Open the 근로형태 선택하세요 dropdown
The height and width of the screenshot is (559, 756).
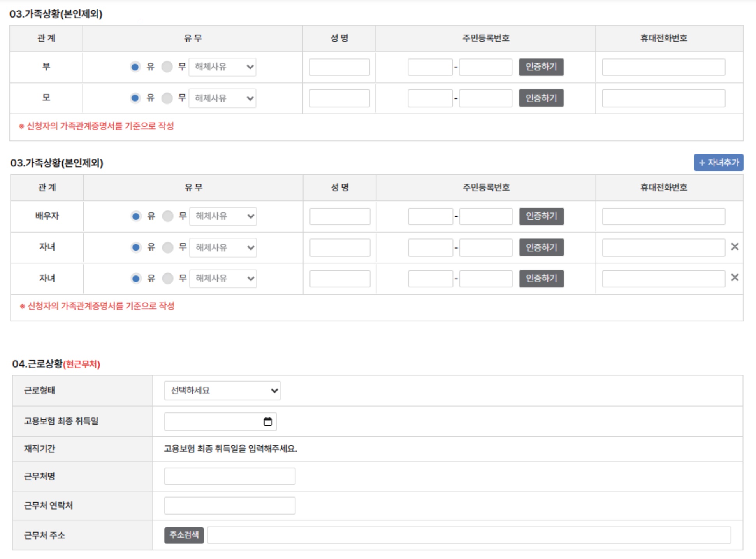point(222,391)
